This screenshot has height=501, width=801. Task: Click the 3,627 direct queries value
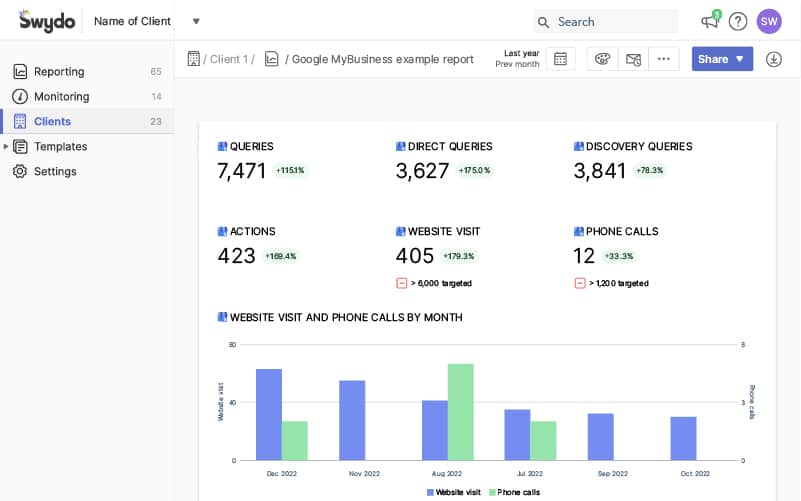[422, 171]
